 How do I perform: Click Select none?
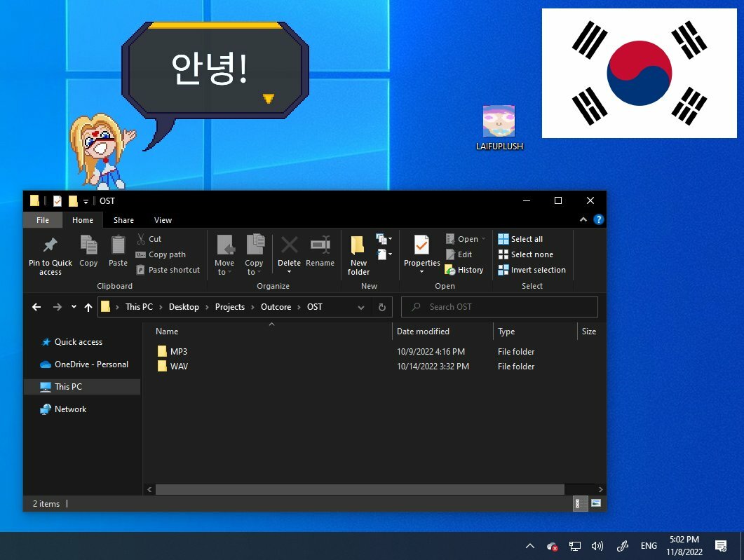pyautogui.click(x=526, y=254)
